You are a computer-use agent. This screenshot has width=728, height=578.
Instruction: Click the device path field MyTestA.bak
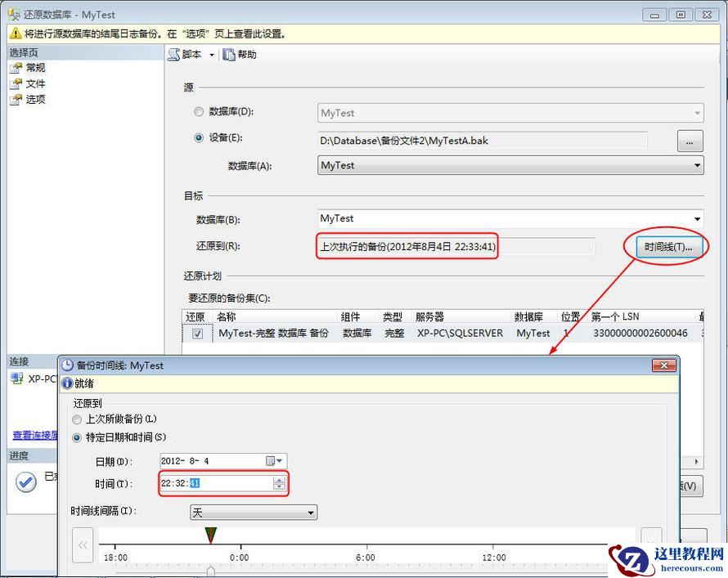pyautogui.click(x=482, y=141)
